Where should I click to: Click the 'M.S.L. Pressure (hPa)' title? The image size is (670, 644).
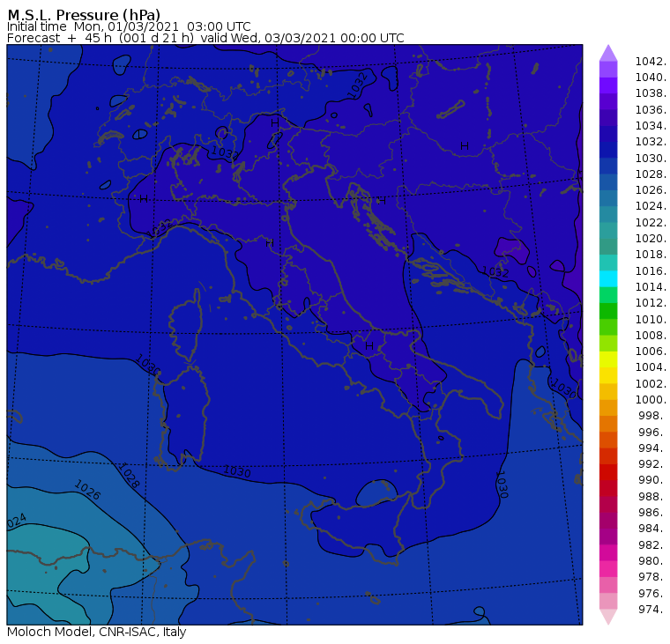tap(84, 15)
